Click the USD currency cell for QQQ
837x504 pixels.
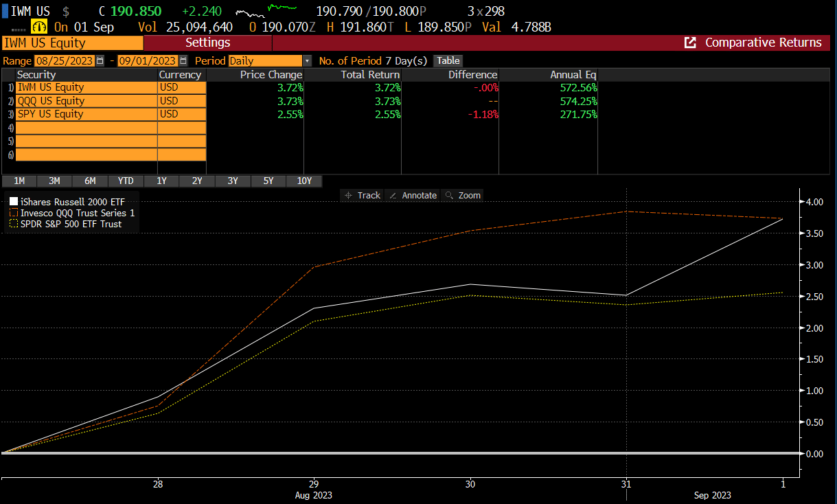click(x=182, y=101)
